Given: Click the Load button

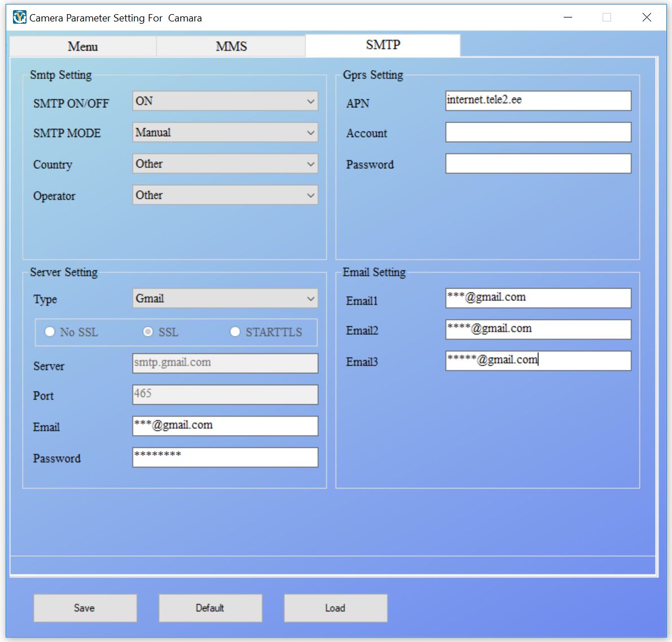Looking at the screenshot, I should pos(335,608).
